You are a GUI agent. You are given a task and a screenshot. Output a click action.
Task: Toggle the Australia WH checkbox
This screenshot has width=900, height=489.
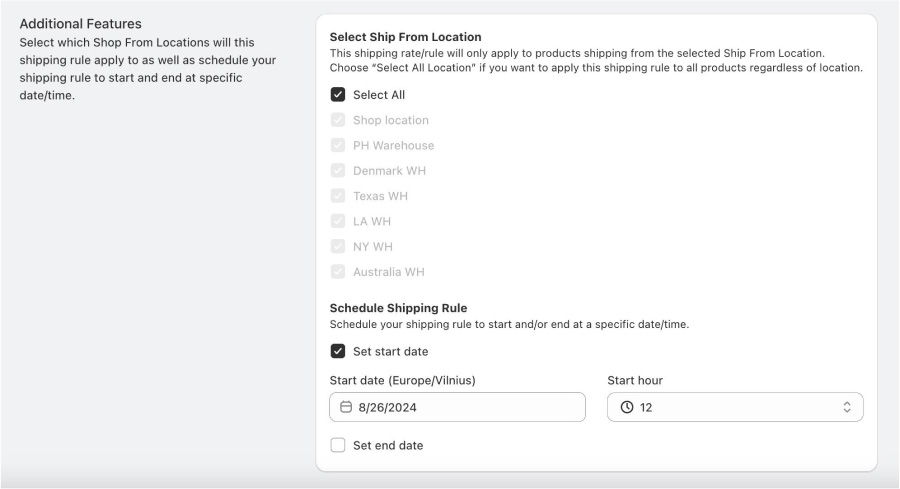pos(338,271)
